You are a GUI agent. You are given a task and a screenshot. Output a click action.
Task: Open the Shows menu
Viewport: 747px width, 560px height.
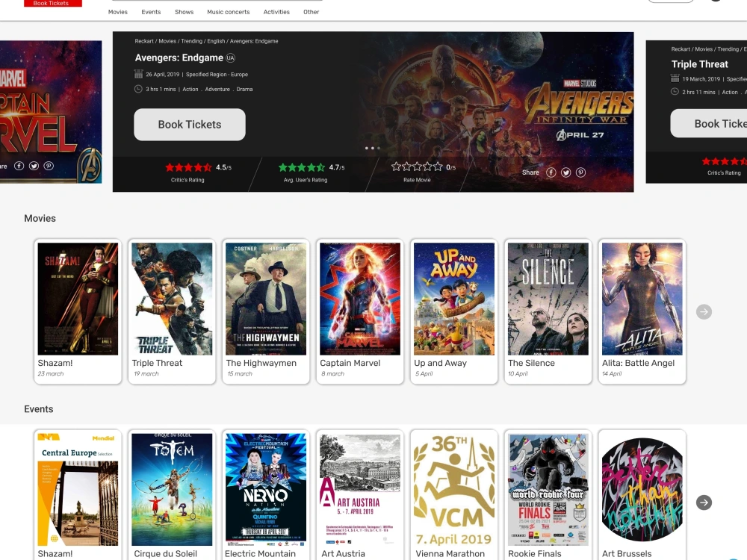click(x=184, y=12)
